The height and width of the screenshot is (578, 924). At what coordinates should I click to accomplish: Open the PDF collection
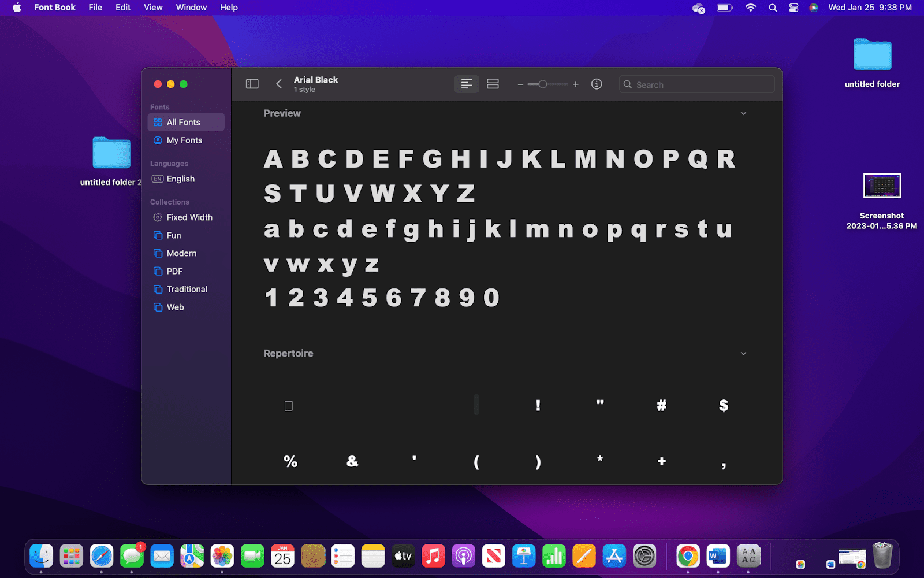[186, 271]
